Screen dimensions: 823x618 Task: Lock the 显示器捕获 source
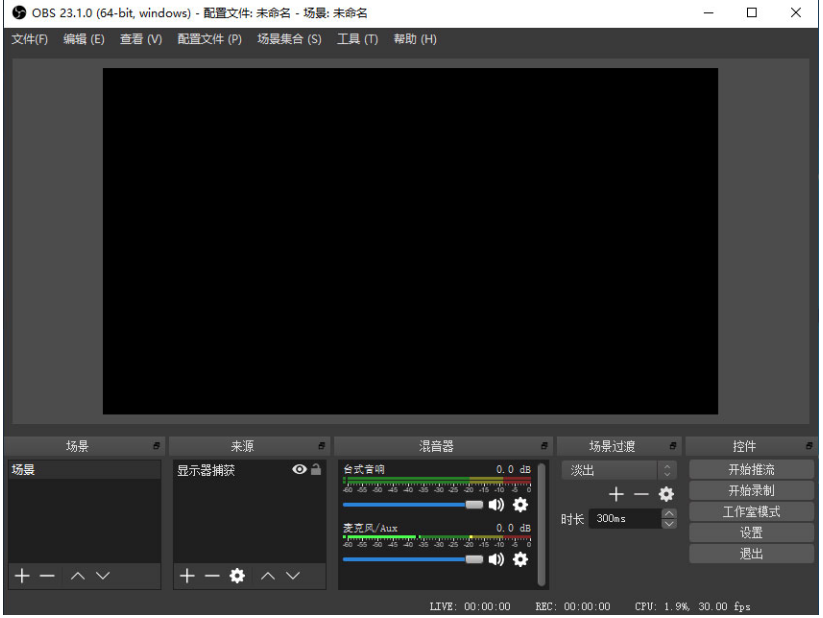pos(316,468)
